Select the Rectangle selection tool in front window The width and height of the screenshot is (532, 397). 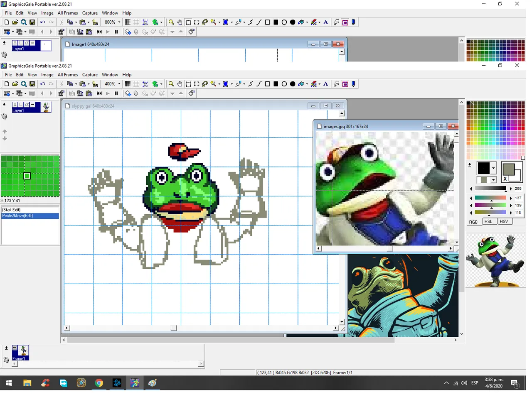188,84
